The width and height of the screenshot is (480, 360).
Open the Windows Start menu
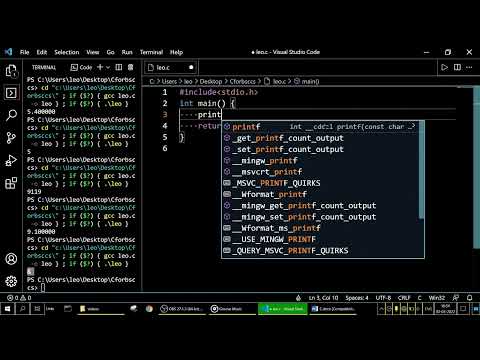click(x=7, y=309)
